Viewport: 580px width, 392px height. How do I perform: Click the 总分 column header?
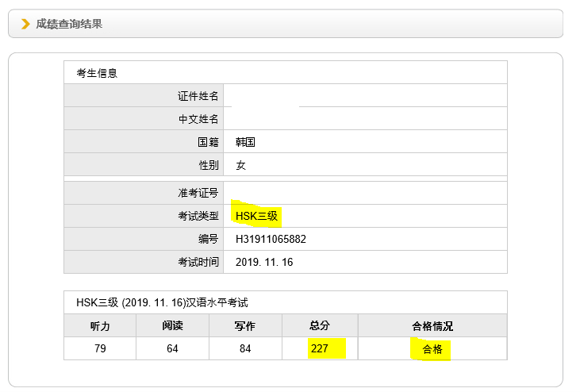pyautogui.click(x=320, y=326)
